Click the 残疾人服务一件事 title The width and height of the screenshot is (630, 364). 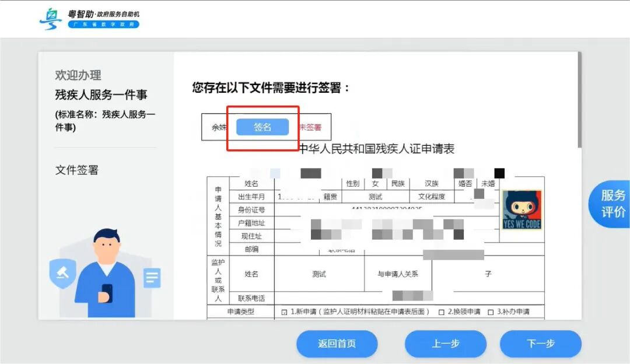pos(101,95)
